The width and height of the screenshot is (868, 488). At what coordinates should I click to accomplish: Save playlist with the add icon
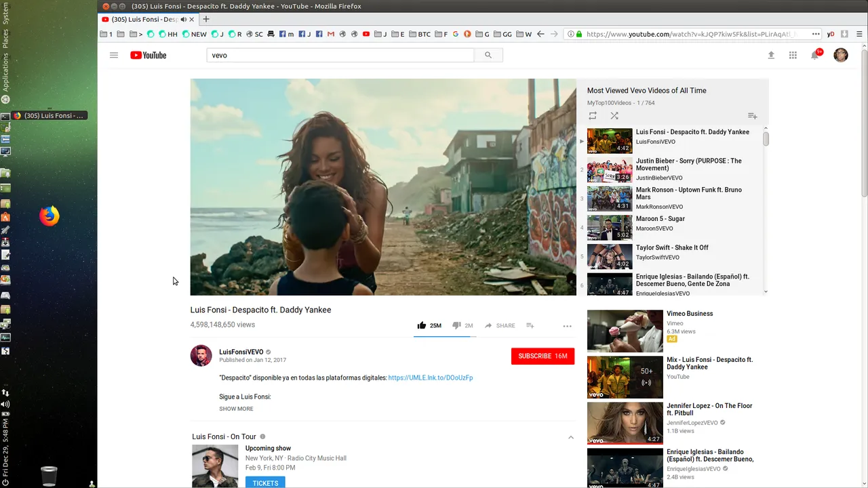[x=752, y=116]
